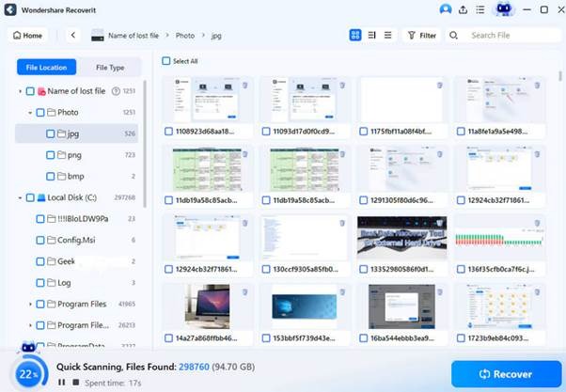Click the robot assistant icon in title bar
Screen dimensions: 566x392
point(504,9)
